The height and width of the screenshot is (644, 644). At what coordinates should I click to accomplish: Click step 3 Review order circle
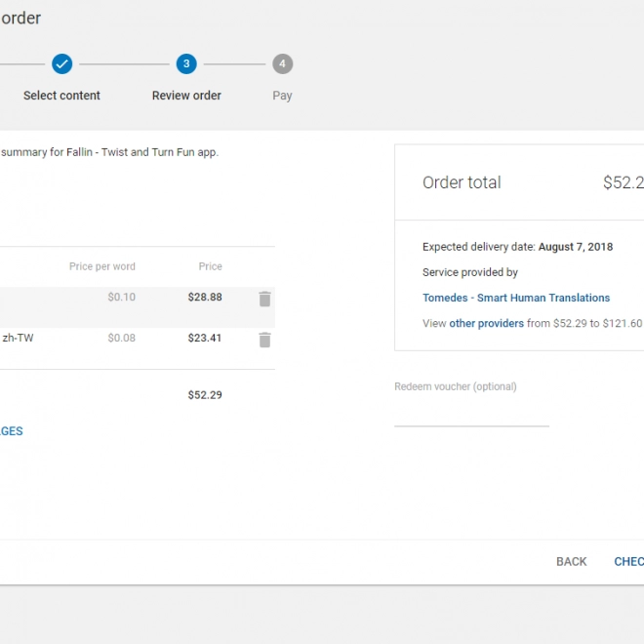click(x=186, y=64)
